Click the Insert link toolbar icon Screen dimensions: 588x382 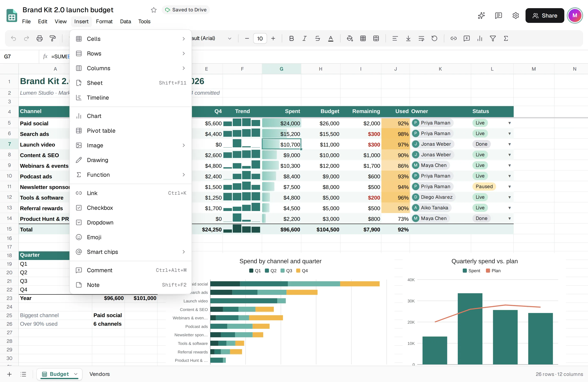click(454, 39)
